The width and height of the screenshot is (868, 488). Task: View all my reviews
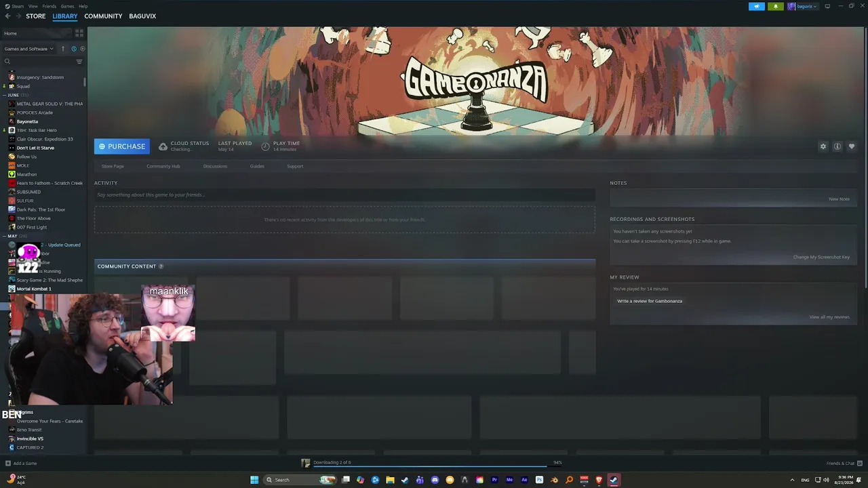(x=829, y=317)
